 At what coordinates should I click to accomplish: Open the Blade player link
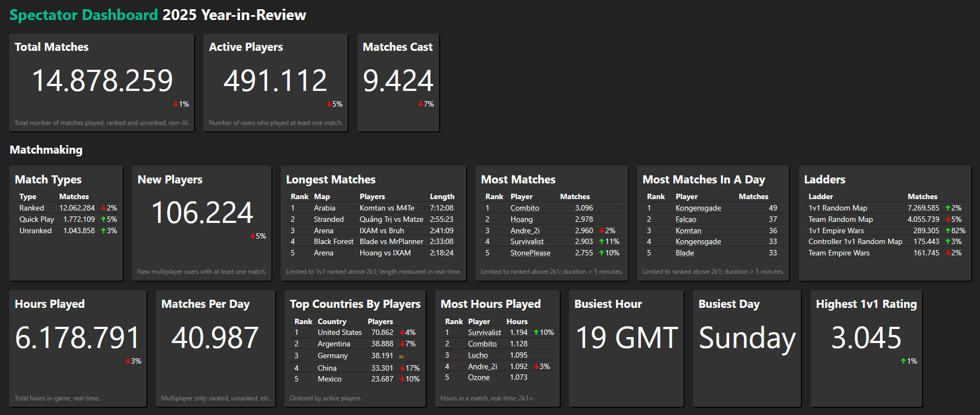click(x=685, y=253)
